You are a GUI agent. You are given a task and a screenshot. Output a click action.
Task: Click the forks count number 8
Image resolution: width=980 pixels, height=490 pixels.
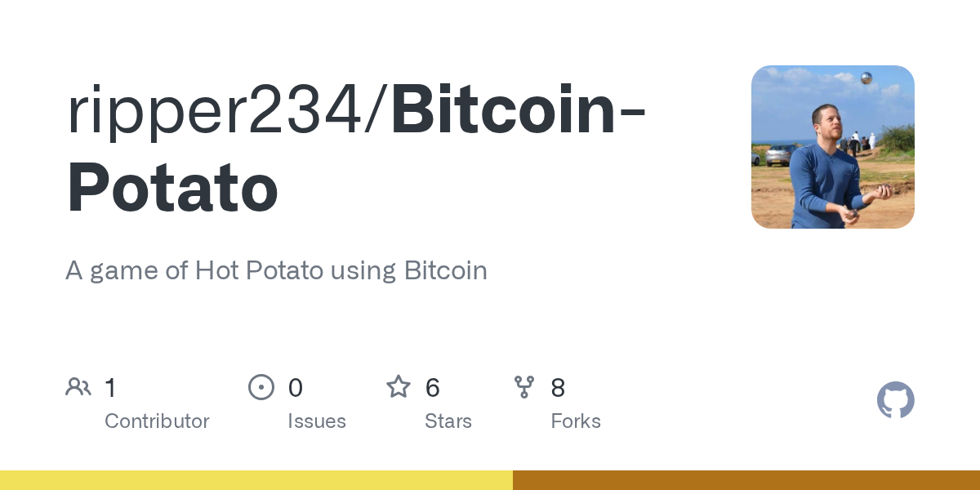(x=558, y=388)
